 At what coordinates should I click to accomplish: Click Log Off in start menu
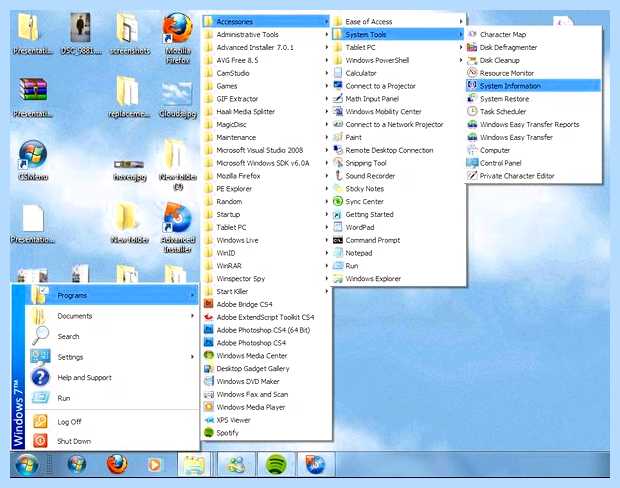click(x=112, y=422)
